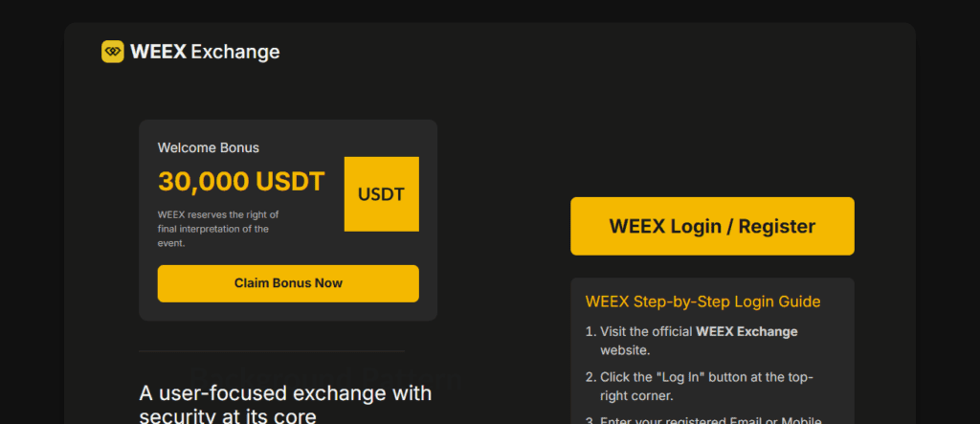
Task: Click bold WEEX Exchange text in step 1
Action: click(746, 331)
